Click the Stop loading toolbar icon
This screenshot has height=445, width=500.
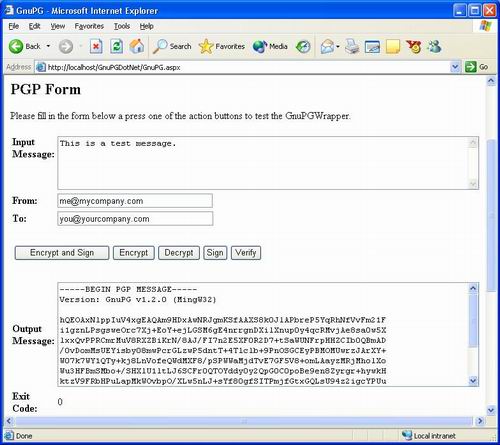[96, 46]
